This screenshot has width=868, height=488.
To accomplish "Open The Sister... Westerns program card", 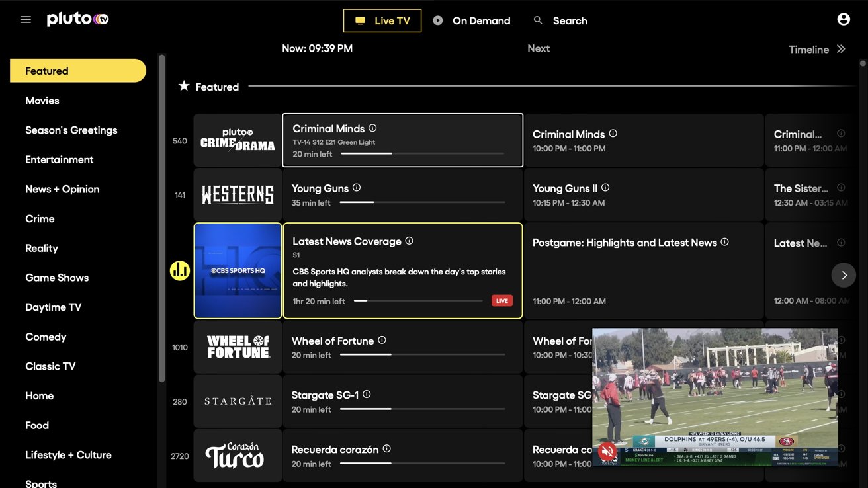I will click(811, 194).
